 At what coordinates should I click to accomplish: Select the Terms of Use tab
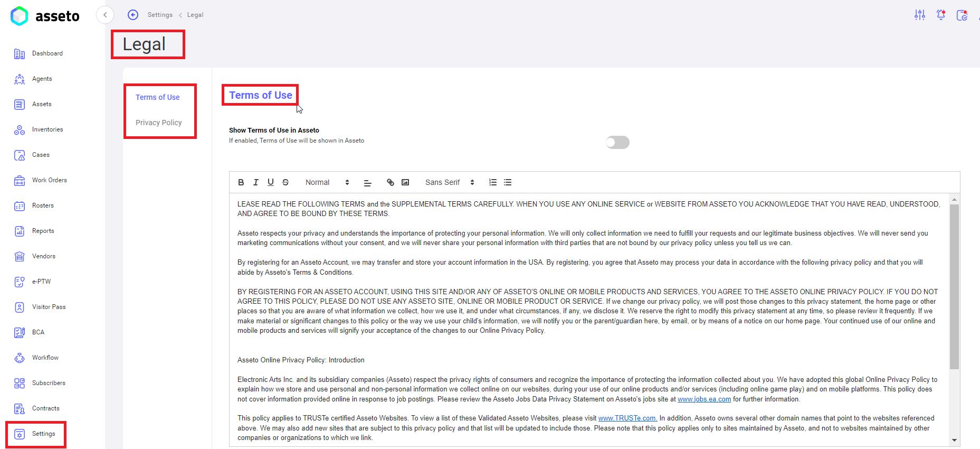click(157, 97)
